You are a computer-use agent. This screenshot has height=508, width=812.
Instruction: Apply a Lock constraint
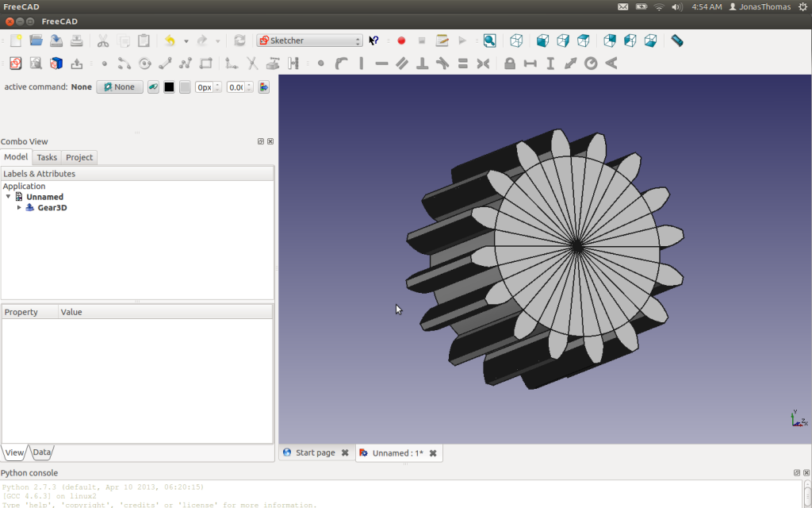pos(510,63)
